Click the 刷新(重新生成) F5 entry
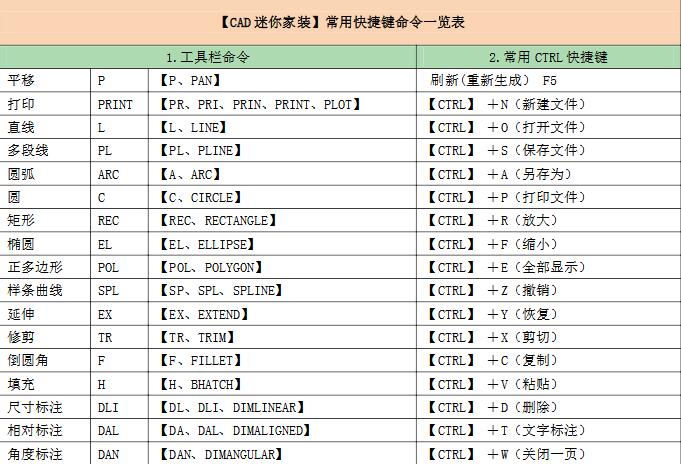The image size is (681, 464). click(549, 80)
